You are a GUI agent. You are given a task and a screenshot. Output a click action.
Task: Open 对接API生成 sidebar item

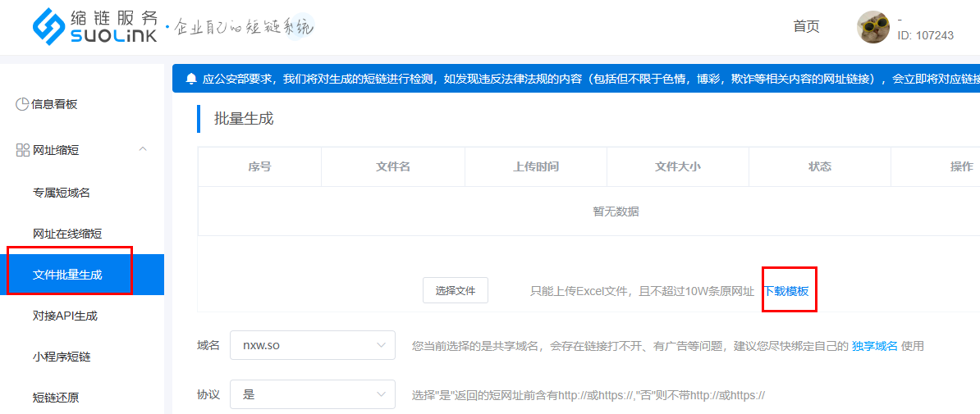click(65, 316)
